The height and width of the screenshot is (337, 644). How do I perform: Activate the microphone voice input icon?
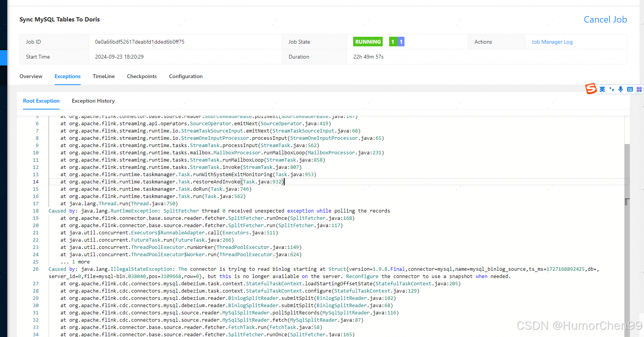[x=621, y=89]
